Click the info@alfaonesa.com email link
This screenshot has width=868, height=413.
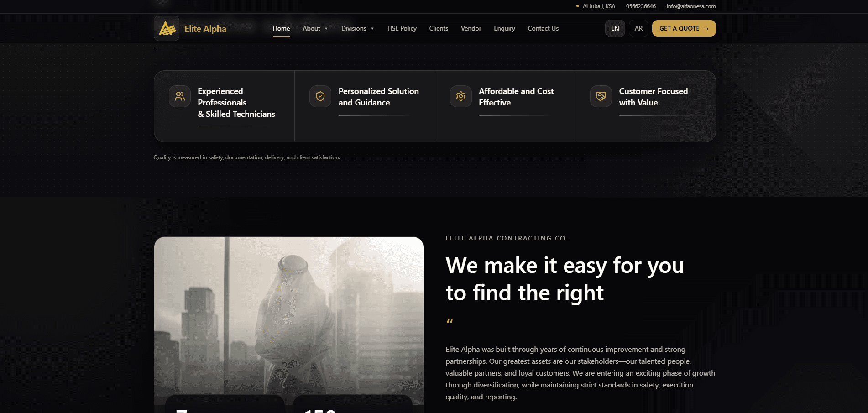tap(691, 6)
